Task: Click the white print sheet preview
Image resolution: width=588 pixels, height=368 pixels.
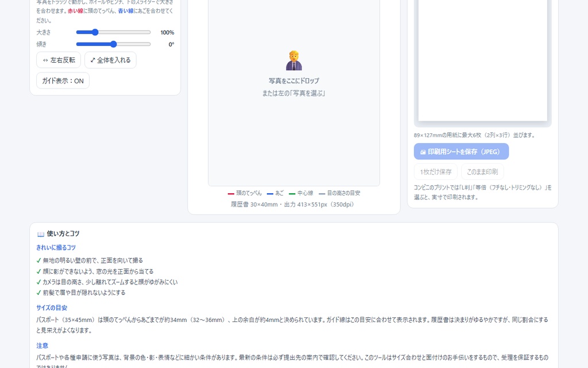Action: [x=482, y=60]
